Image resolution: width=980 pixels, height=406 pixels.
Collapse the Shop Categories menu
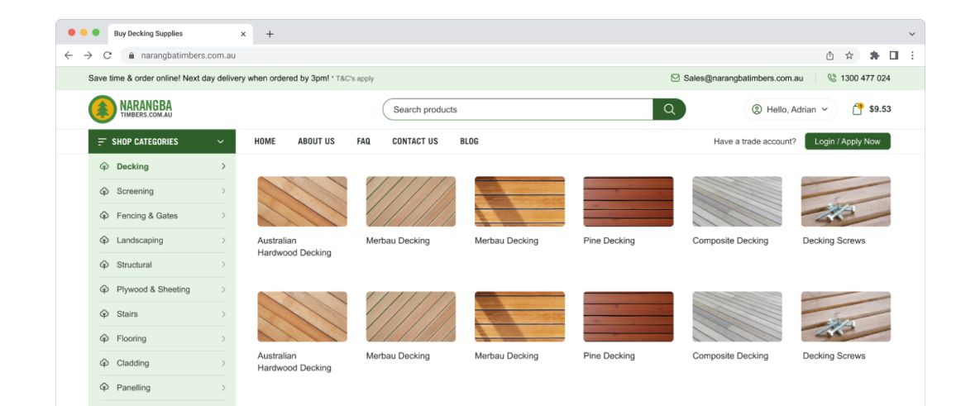220,141
